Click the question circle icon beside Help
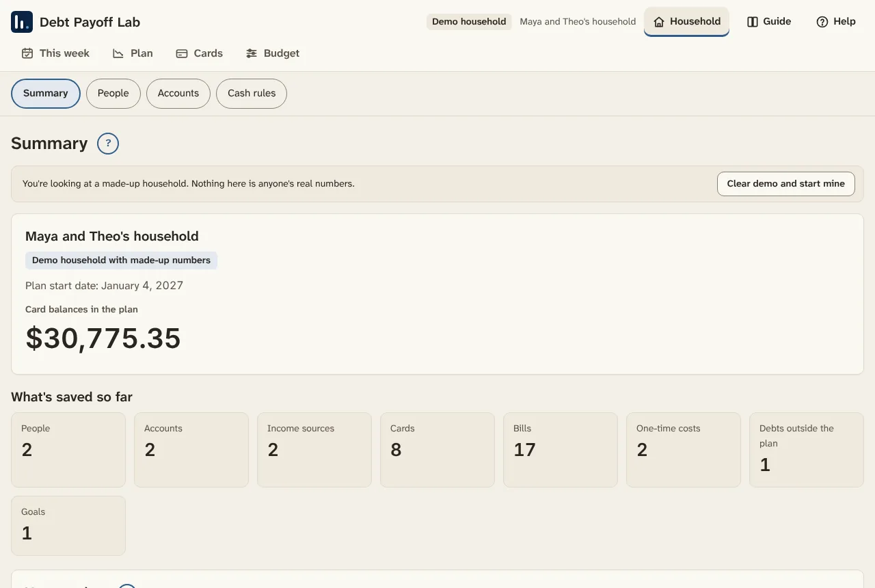Screen dimensions: 875x588 click(x=822, y=22)
